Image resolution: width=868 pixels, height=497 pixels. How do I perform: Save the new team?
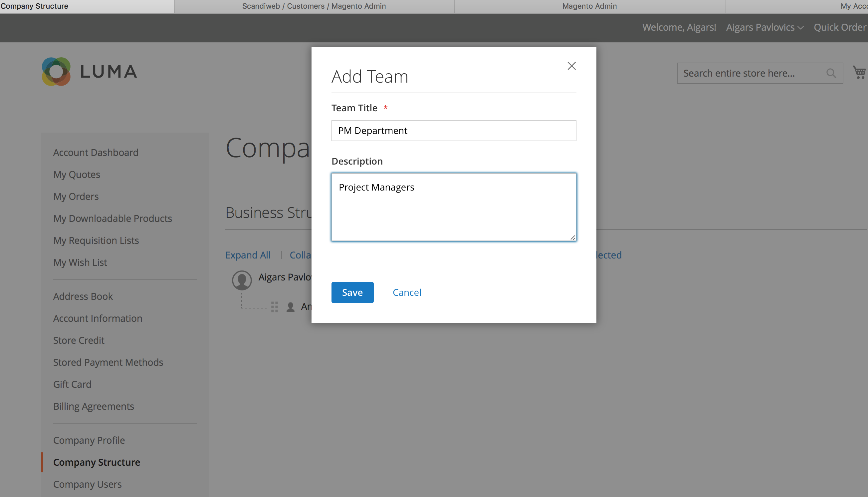(x=352, y=292)
